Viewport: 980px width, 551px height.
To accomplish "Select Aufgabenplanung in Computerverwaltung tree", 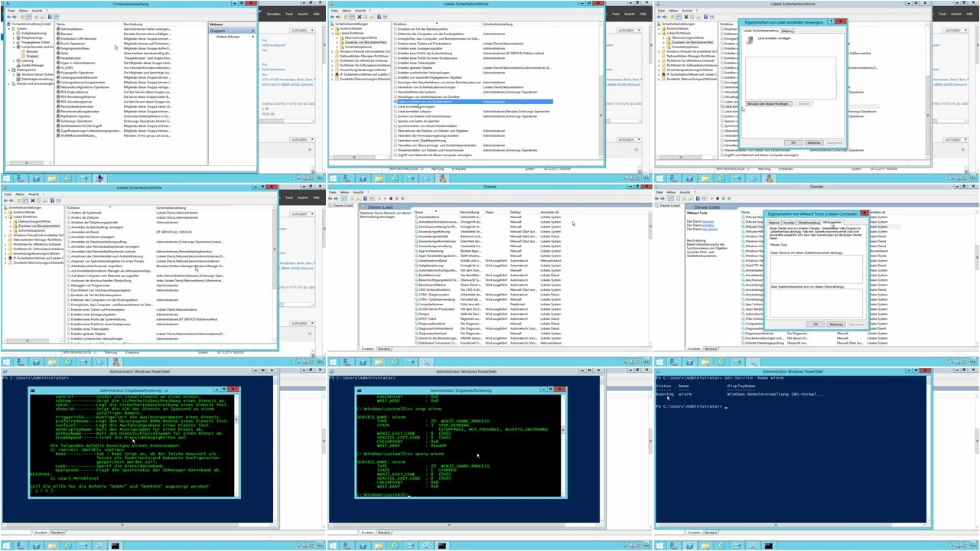I will click(34, 33).
